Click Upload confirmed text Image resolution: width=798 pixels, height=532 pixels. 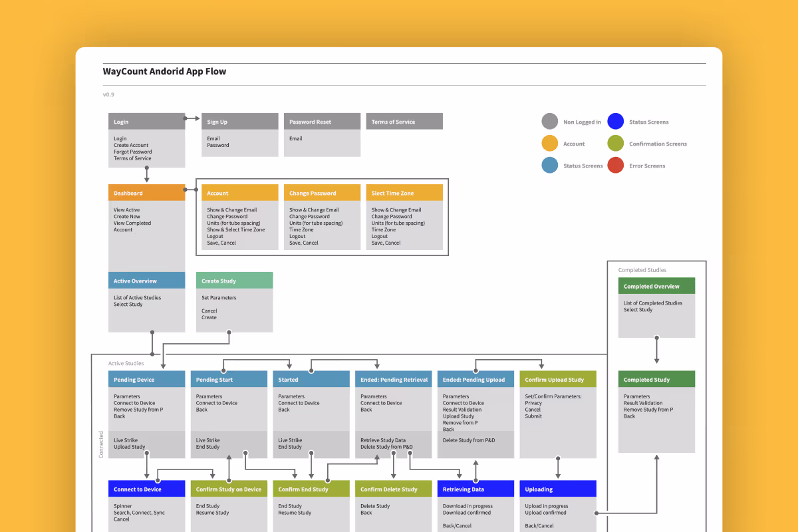(546, 513)
